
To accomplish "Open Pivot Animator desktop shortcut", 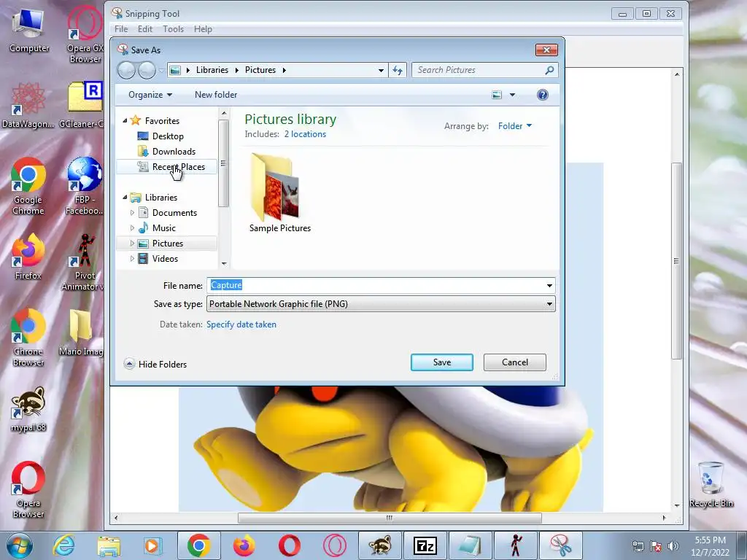I will [84, 262].
